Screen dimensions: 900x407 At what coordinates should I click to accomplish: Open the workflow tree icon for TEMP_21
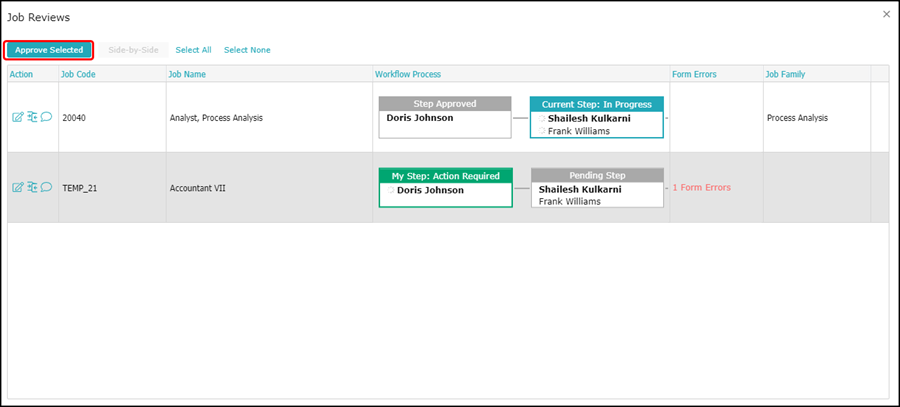32,187
